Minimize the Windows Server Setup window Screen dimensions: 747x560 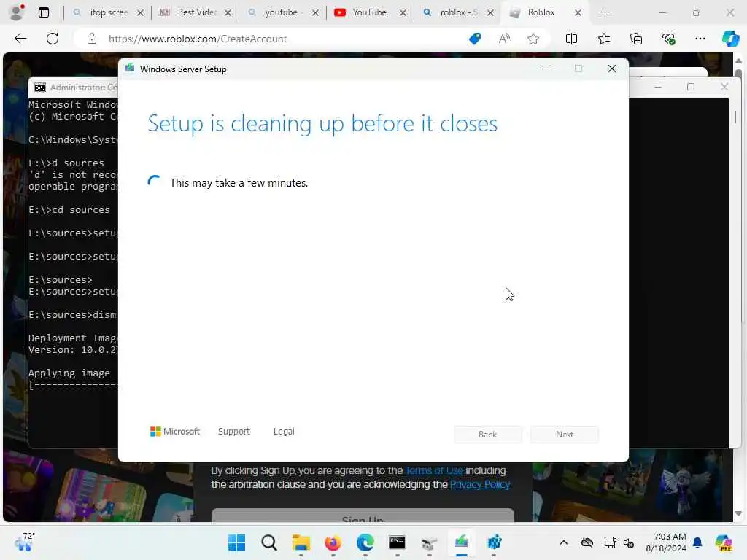pos(546,69)
